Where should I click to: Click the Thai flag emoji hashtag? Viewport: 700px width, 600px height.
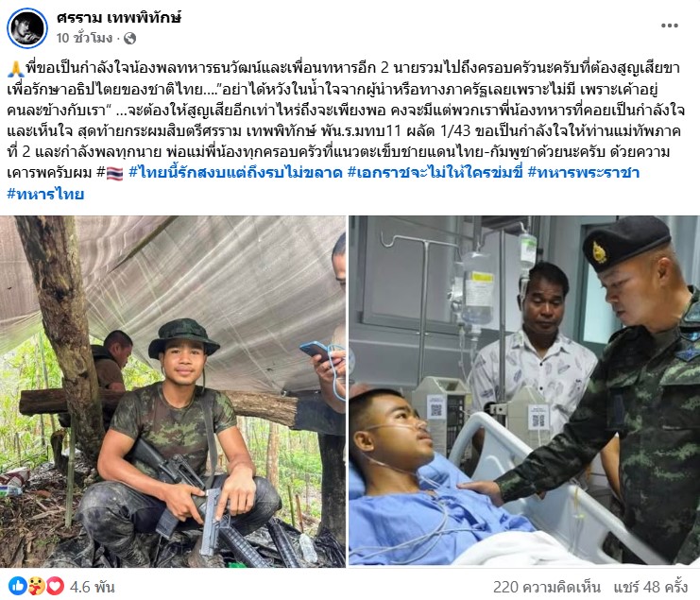pyautogui.click(x=111, y=173)
